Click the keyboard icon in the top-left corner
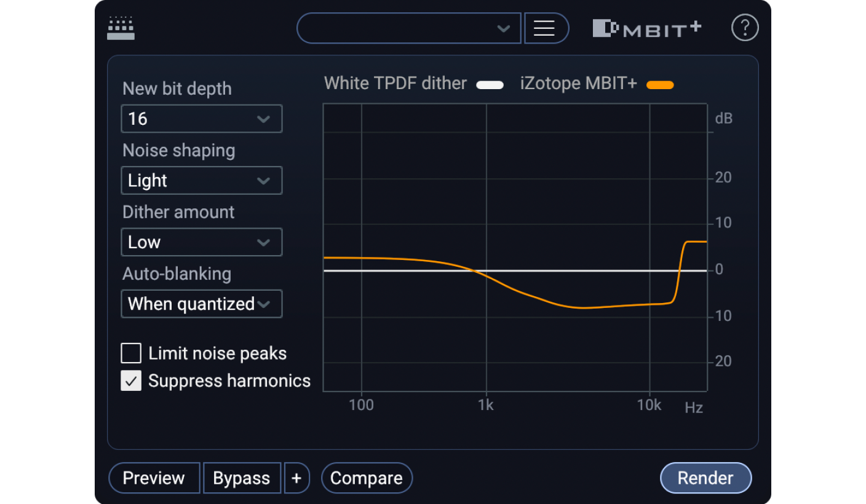Viewport: 866px width, 504px height. (121, 28)
